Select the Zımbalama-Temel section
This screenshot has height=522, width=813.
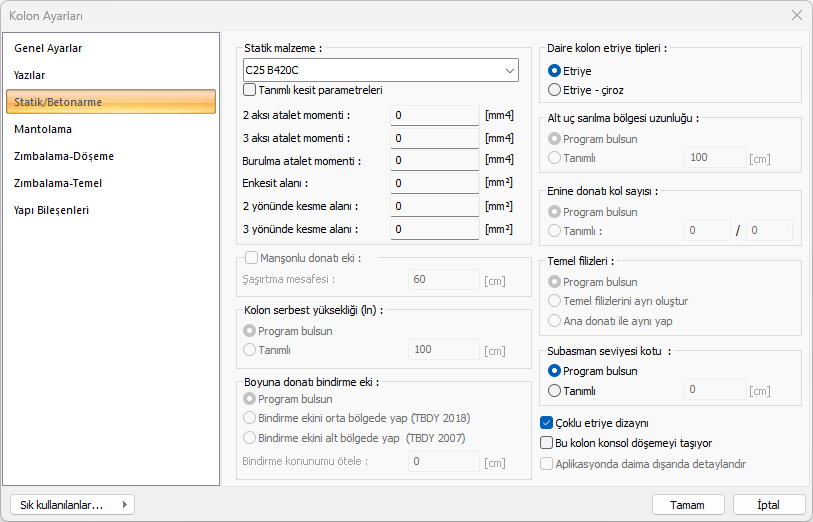coord(58,183)
